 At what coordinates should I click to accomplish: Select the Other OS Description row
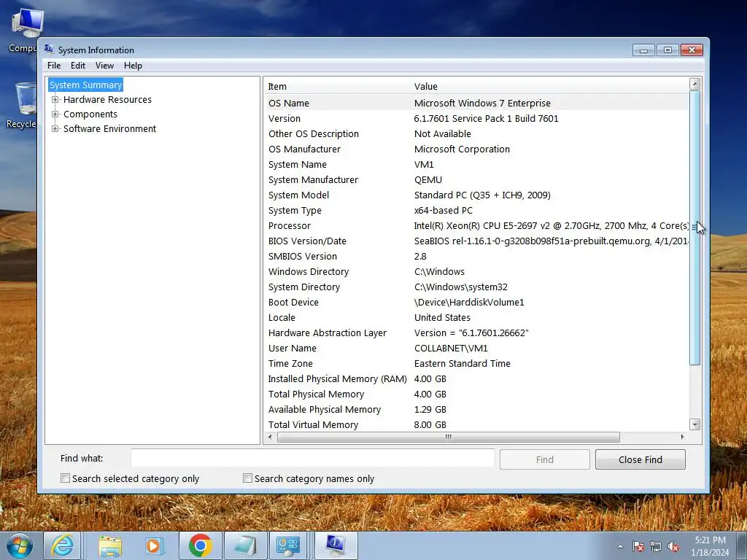[x=476, y=134]
